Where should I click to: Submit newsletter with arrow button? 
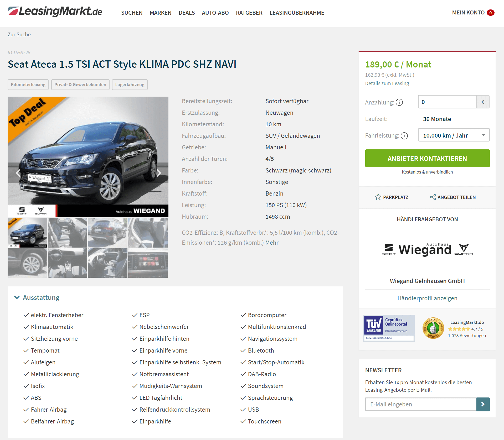[x=483, y=404]
